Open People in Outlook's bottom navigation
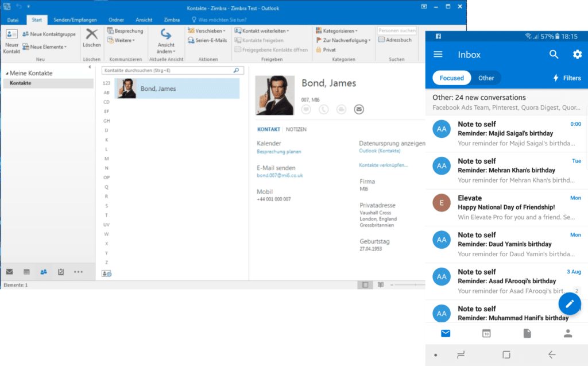Image resolution: width=588 pixels, height=366 pixels. click(44, 272)
